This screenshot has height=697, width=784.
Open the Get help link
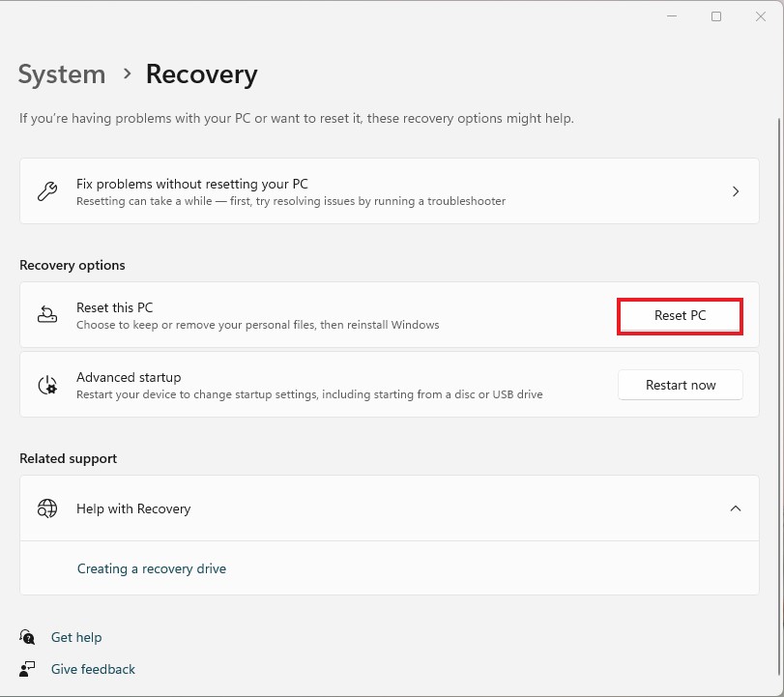pos(76,637)
